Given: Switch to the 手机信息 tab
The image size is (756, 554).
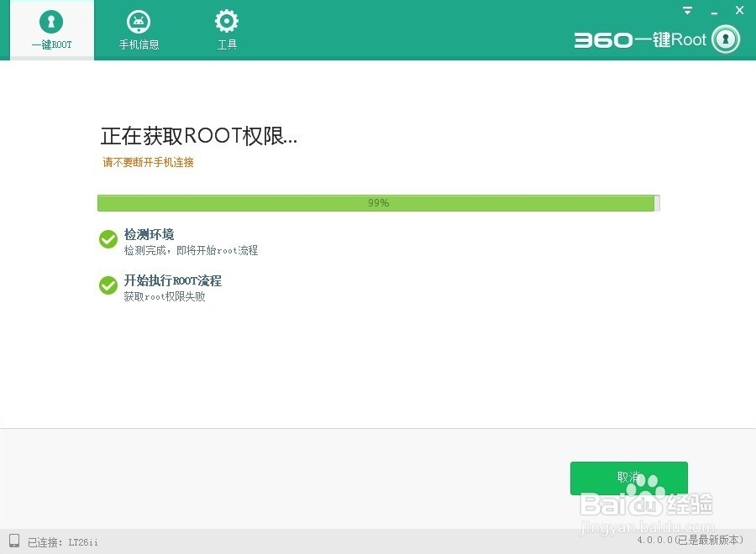Looking at the screenshot, I should click(139, 30).
